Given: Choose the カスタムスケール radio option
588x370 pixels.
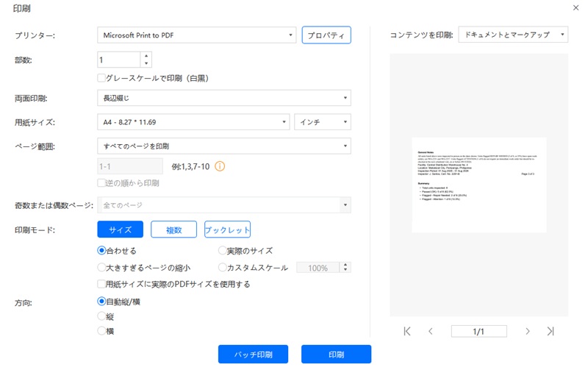Looking at the screenshot, I should (223, 267).
